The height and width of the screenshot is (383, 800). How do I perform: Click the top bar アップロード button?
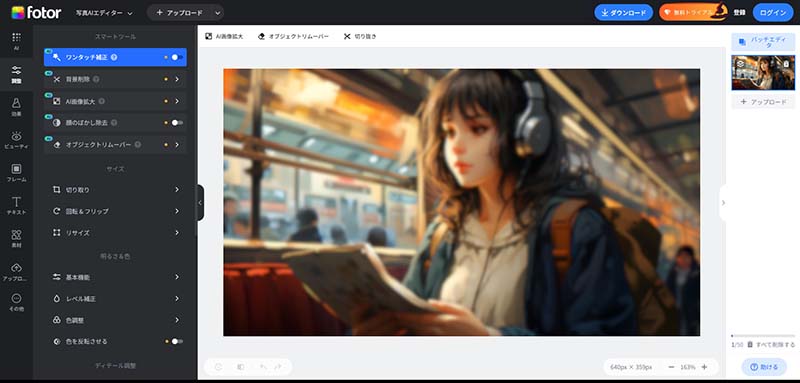click(179, 13)
